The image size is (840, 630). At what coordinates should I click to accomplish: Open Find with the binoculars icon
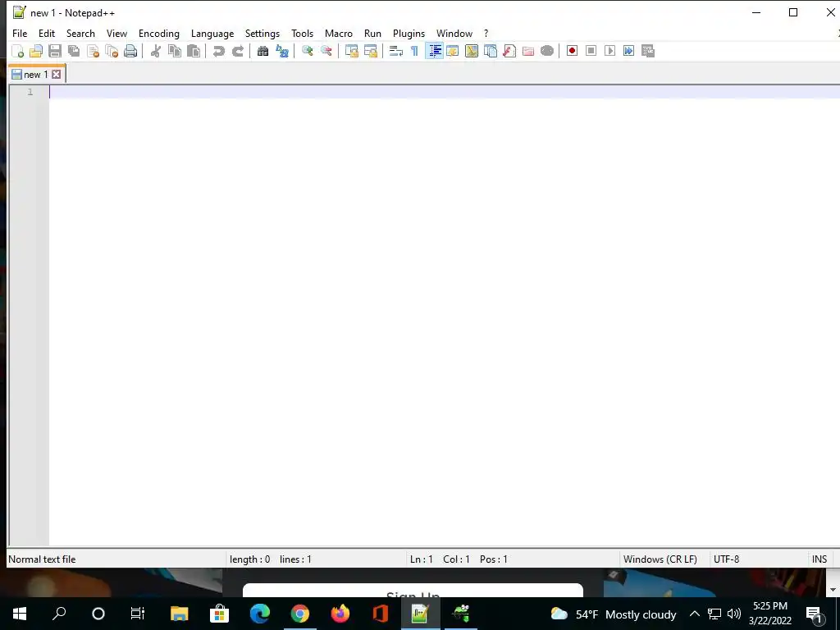[x=262, y=51]
